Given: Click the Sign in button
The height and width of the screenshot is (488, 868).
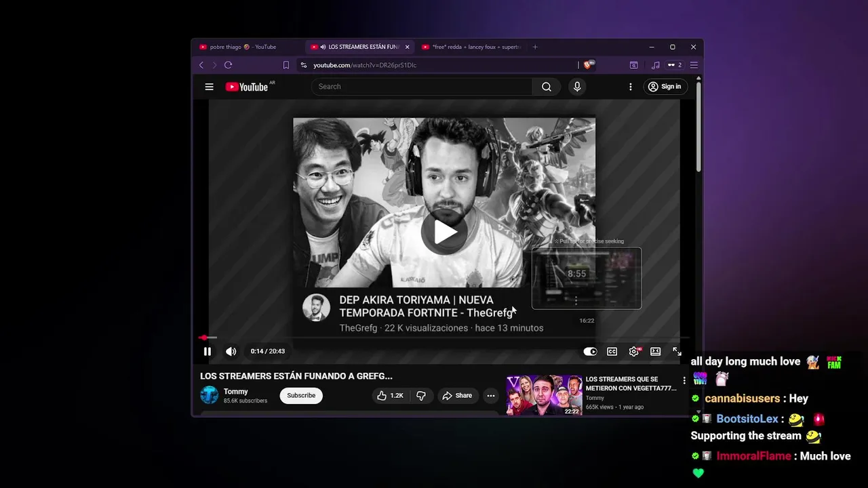Looking at the screenshot, I should coord(665,87).
